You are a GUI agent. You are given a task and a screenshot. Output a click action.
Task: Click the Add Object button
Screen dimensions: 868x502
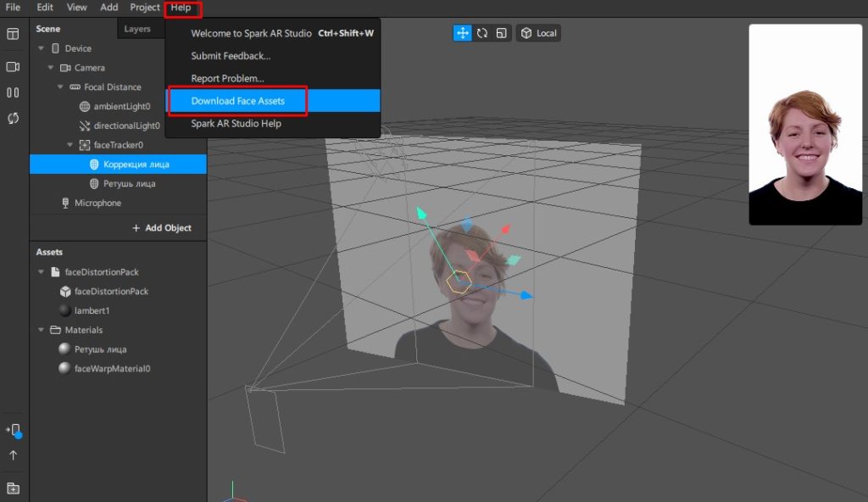point(162,228)
